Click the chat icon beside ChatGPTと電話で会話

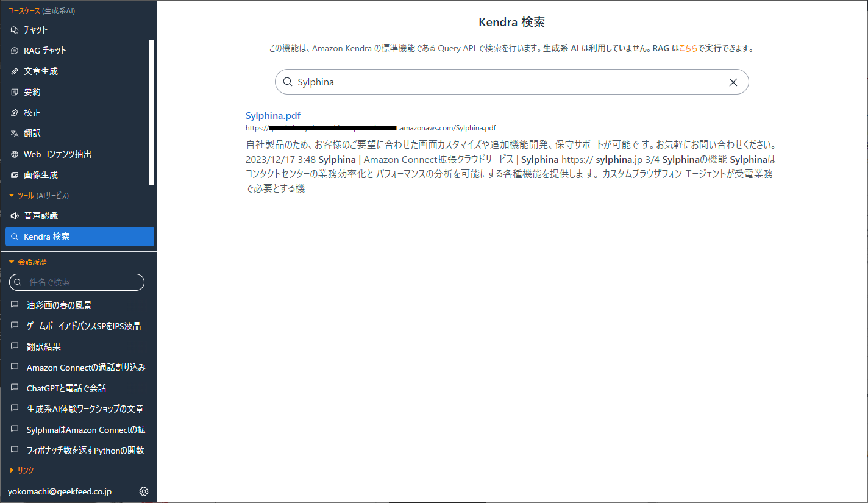(15, 388)
